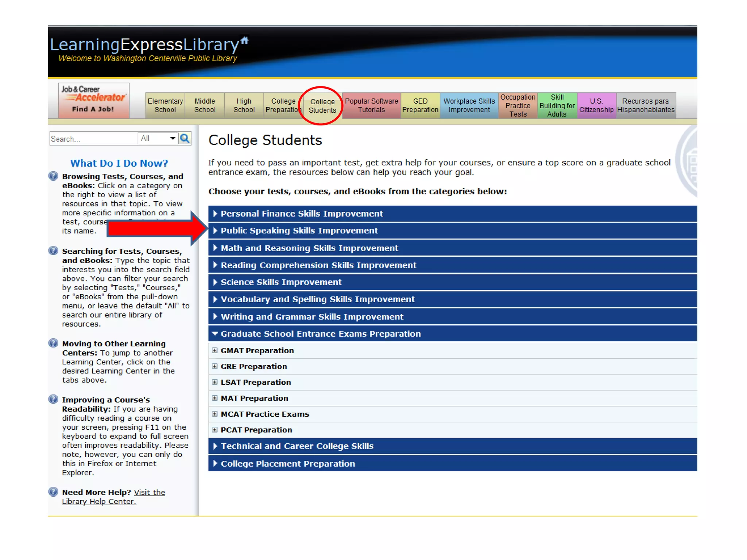Click help icon beside Need More Help
The height and width of the screenshot is (560, 747).
(x=53, y=492)
